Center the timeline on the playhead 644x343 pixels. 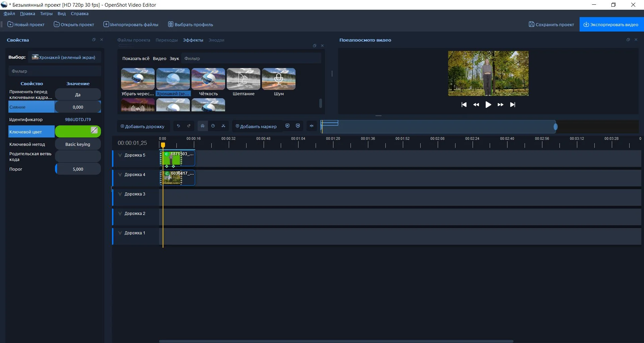pyautogui.click(x=312, y=126)
